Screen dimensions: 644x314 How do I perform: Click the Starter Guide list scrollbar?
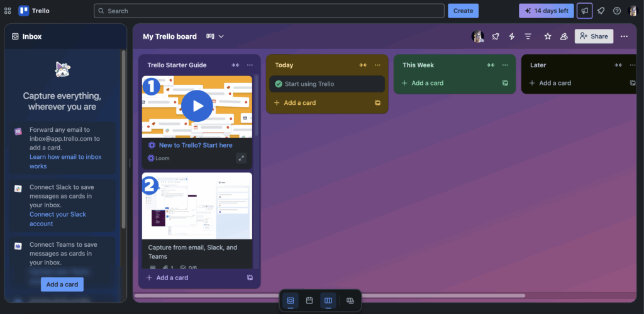[257, 106]
